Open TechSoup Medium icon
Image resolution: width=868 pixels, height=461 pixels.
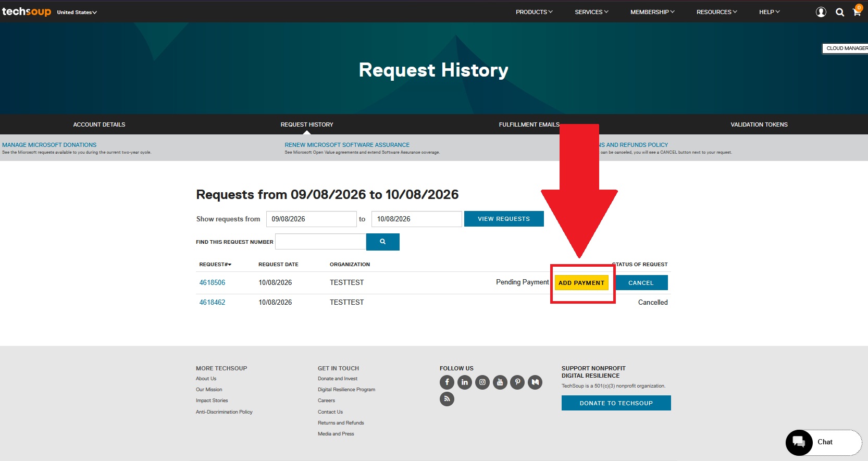pos(535,382)
